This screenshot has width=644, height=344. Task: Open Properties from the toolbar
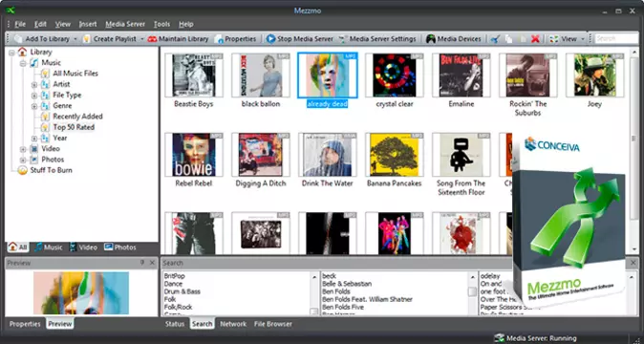tap(236, 39)
